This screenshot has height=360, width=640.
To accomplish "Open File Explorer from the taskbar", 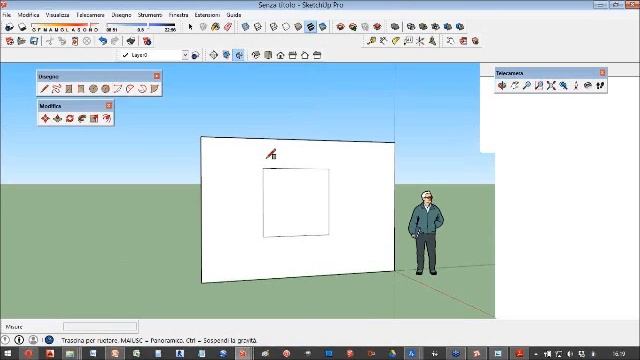I will pos(70,353).
